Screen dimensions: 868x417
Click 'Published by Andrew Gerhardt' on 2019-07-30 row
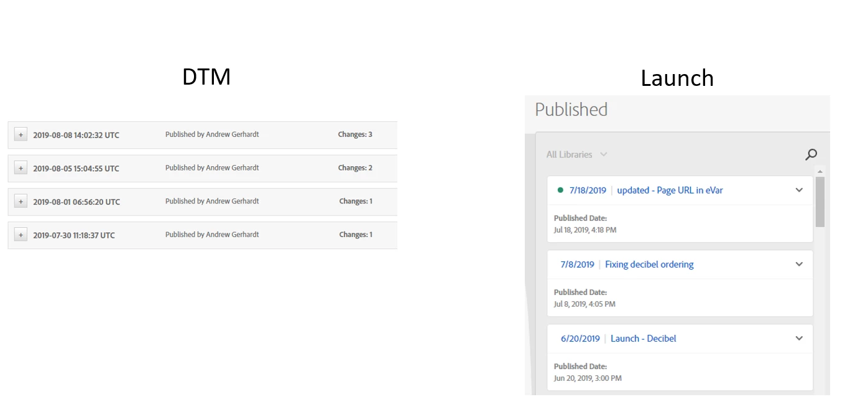(x=212, y=235)
